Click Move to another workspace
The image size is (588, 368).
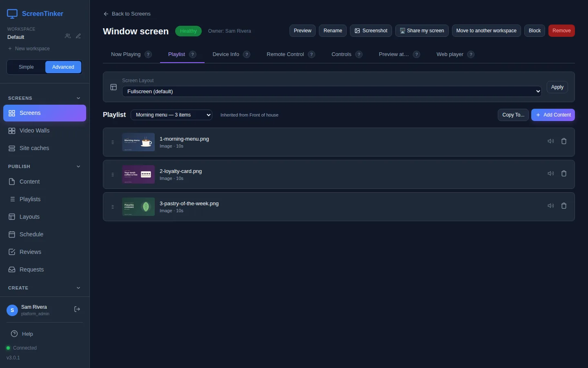click(486, 31)
